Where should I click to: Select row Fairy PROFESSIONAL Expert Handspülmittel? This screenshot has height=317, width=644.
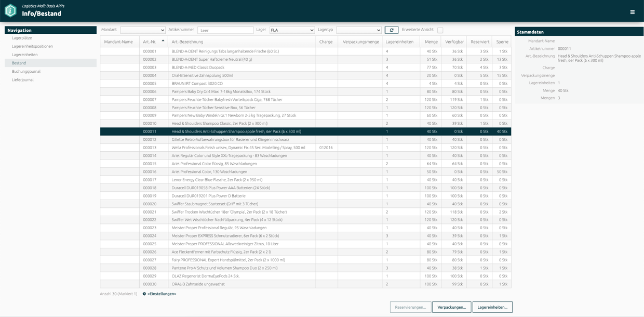[x=305, y=260]
